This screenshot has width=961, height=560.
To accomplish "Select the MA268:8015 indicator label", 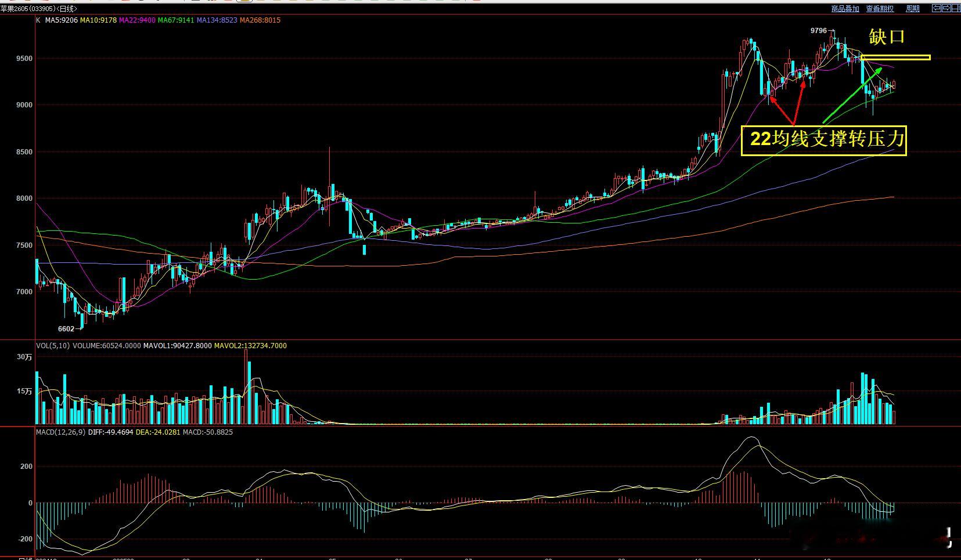I will click(260, 20).
